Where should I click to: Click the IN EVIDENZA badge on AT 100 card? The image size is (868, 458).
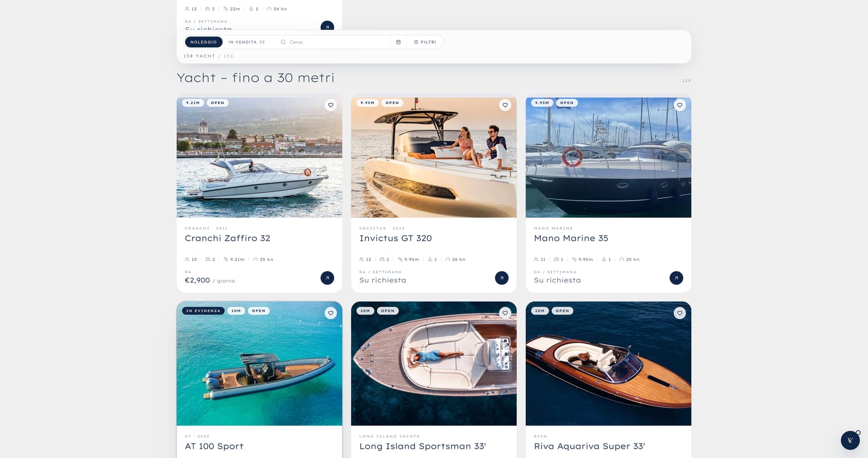click(x=203, y=311)
